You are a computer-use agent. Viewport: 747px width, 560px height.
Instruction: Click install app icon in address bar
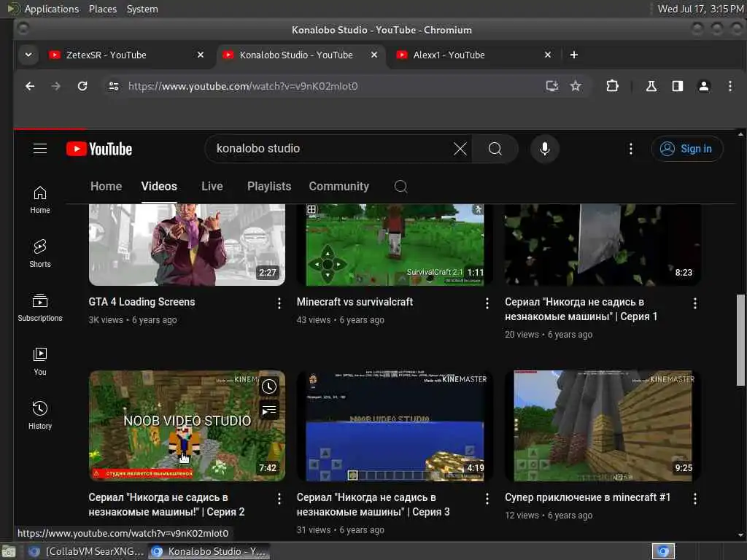tap(551, 86)
